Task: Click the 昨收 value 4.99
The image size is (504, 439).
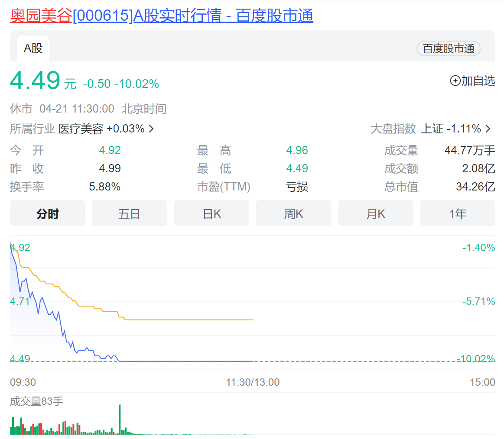Action: [x=110, y=168]
